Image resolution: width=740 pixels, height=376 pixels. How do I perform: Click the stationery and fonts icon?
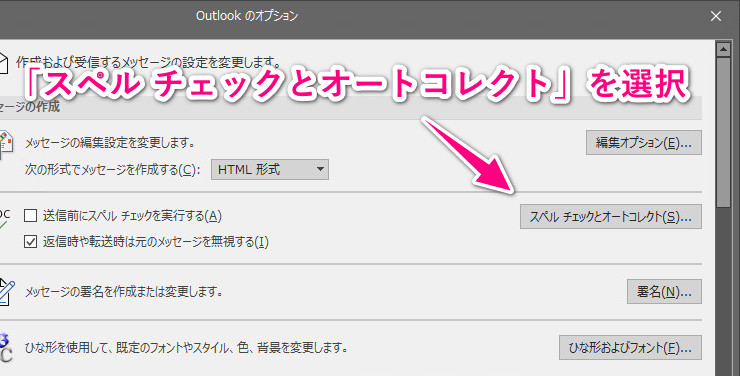(x=6, y=348)
